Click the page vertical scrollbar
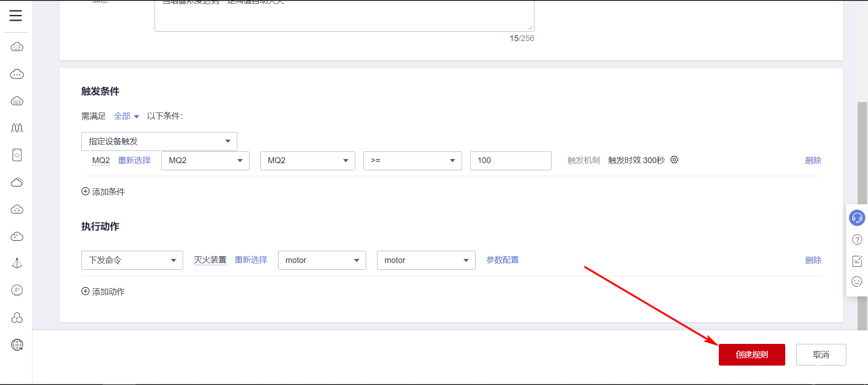The image size is (868, 385). (862, 216)
